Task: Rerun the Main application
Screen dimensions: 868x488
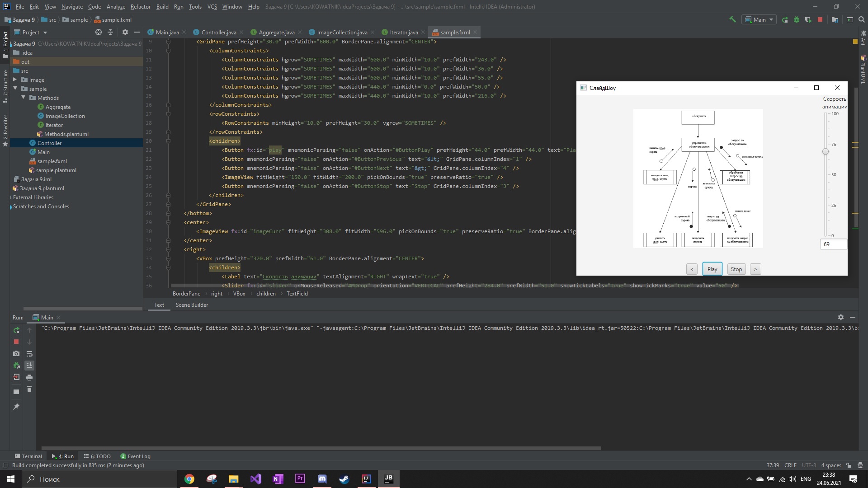Action: (16, 331)
